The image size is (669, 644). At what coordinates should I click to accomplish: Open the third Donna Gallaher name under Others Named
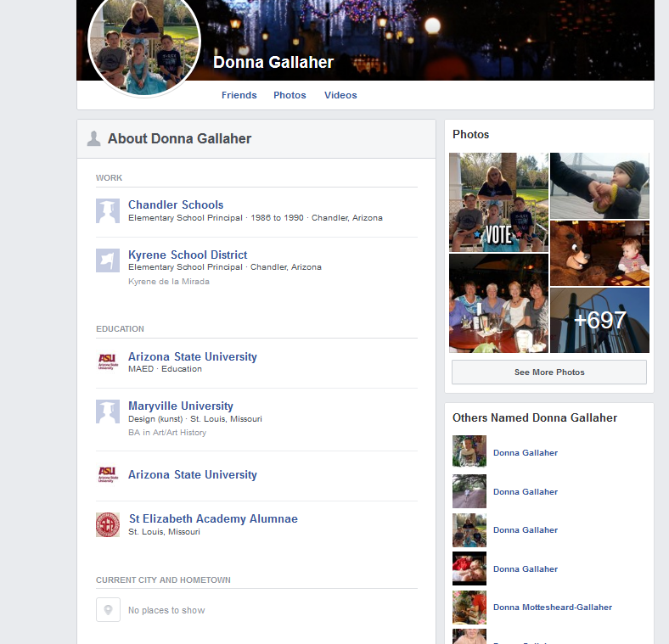point(526,529)
